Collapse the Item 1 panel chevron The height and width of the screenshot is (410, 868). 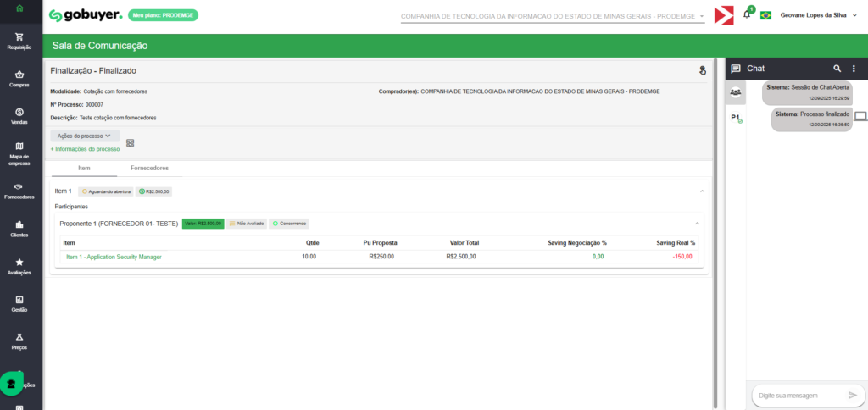click(702, 191)
